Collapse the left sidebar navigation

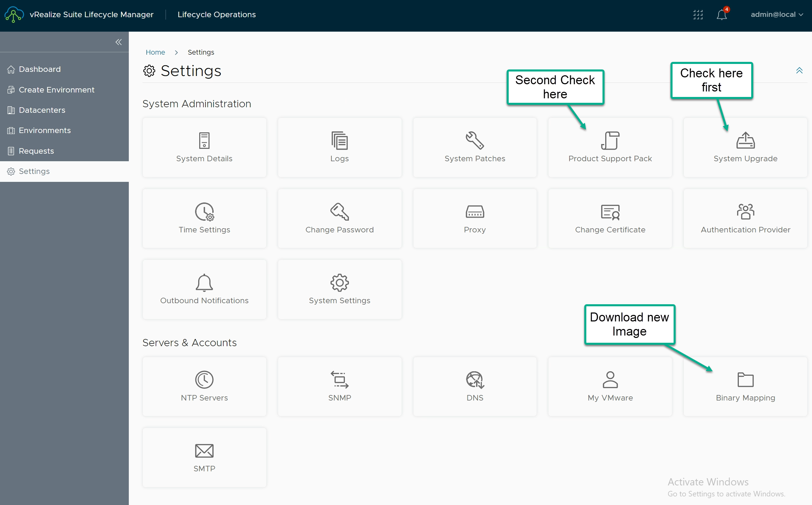pos(119,42)
